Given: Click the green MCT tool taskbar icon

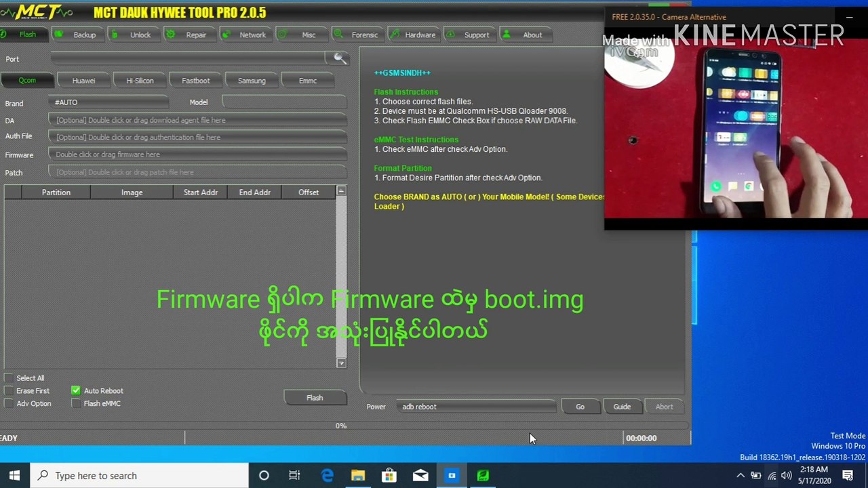Looking at the screenshot, I should (x=483, y=476).
